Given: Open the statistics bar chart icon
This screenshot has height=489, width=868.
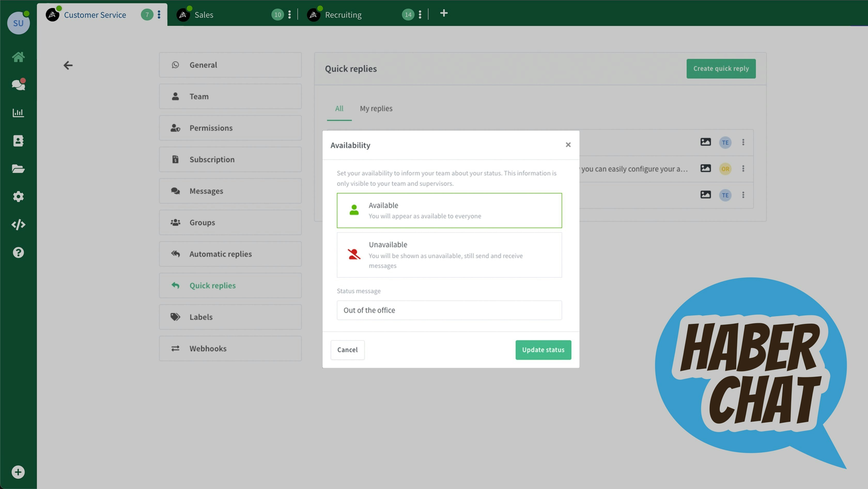Looking at the screenshot, I should coord(18,113).
